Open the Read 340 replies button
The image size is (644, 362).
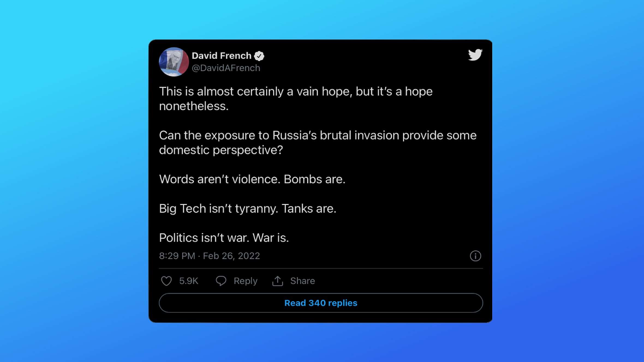(321, 303)
